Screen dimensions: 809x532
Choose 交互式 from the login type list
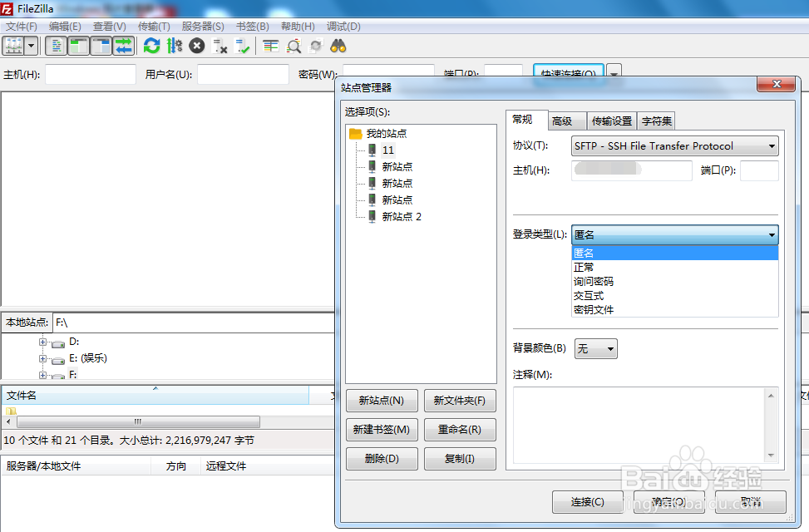675,296
